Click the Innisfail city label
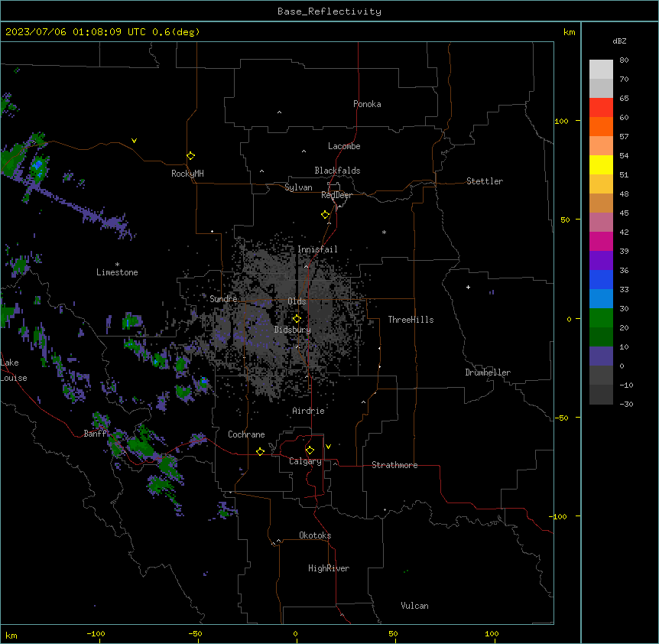The height and width of the screenshot is (644, 659). coord(317,249)
